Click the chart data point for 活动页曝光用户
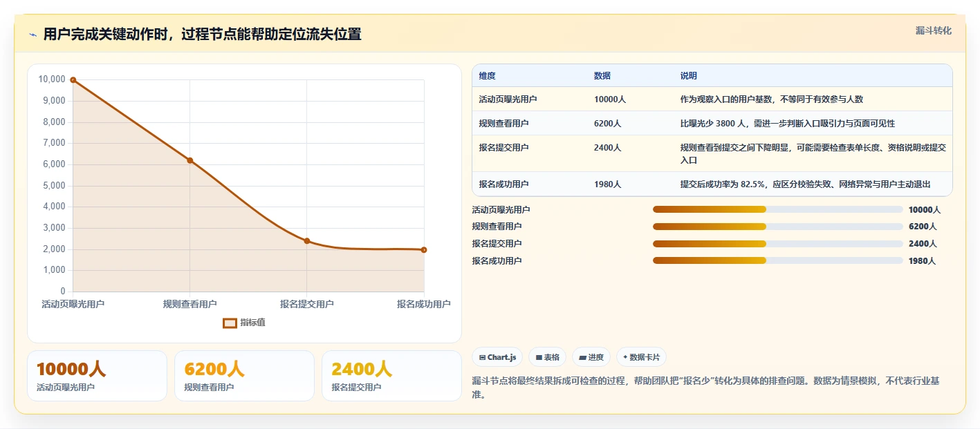Image resolution: width=980 pixels, height=429 pixels. (x=73, y=80)
